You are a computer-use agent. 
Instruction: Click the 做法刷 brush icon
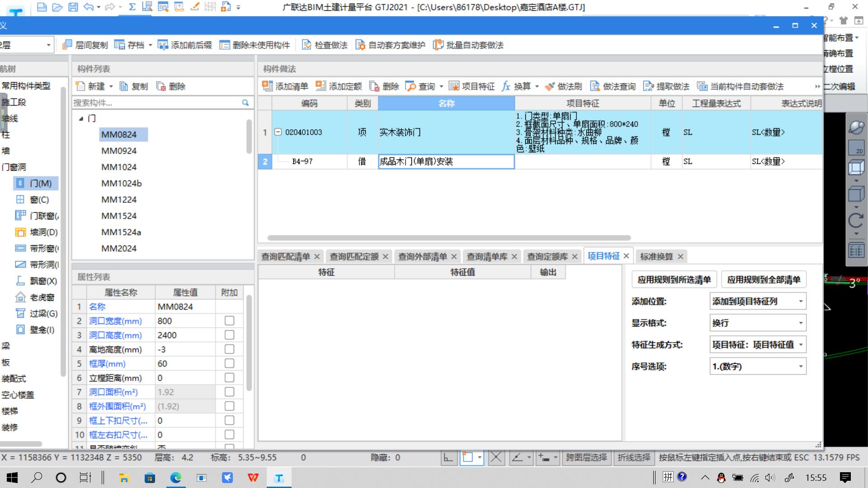coord(549,86)
